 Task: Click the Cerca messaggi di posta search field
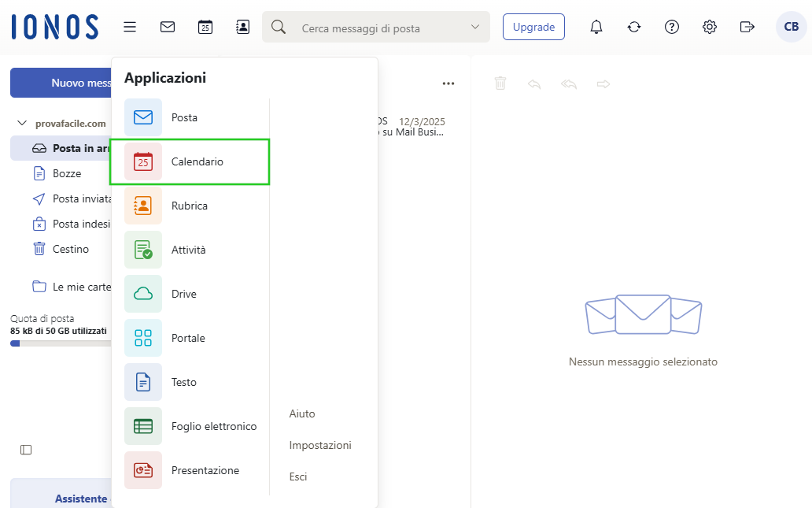coord(378,28)
